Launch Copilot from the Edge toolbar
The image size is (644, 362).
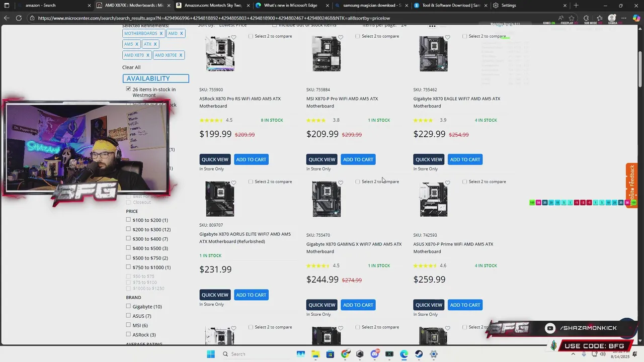coord(636,18)
